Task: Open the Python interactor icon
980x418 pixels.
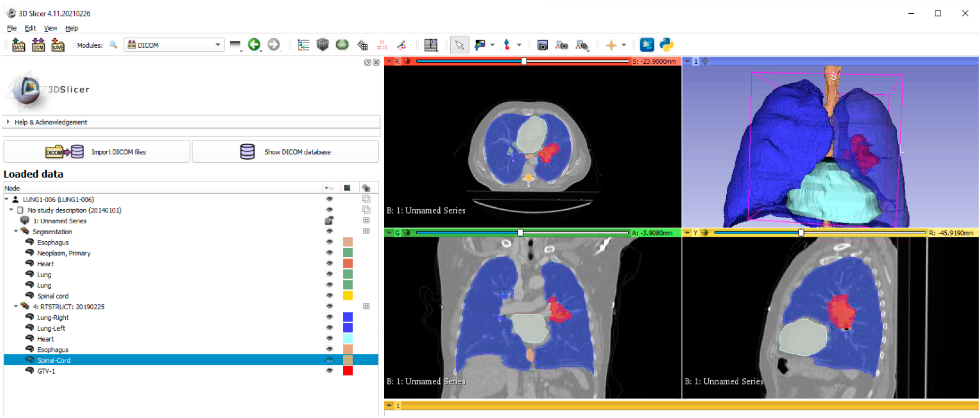Action: [666, 45]
